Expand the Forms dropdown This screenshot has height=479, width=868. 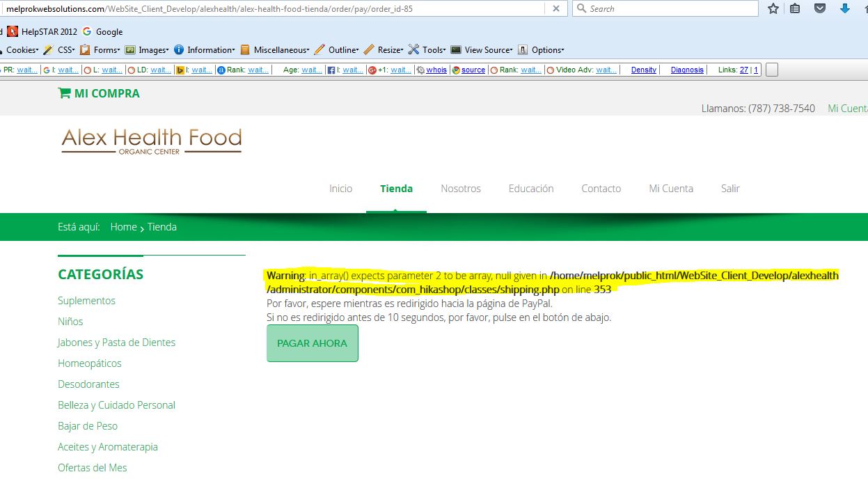point(100,50)
